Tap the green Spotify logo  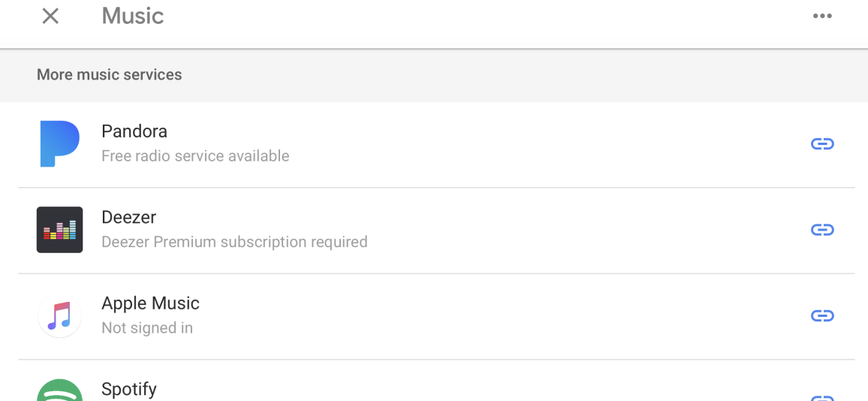pyautogui.click(x=60, y=390)
